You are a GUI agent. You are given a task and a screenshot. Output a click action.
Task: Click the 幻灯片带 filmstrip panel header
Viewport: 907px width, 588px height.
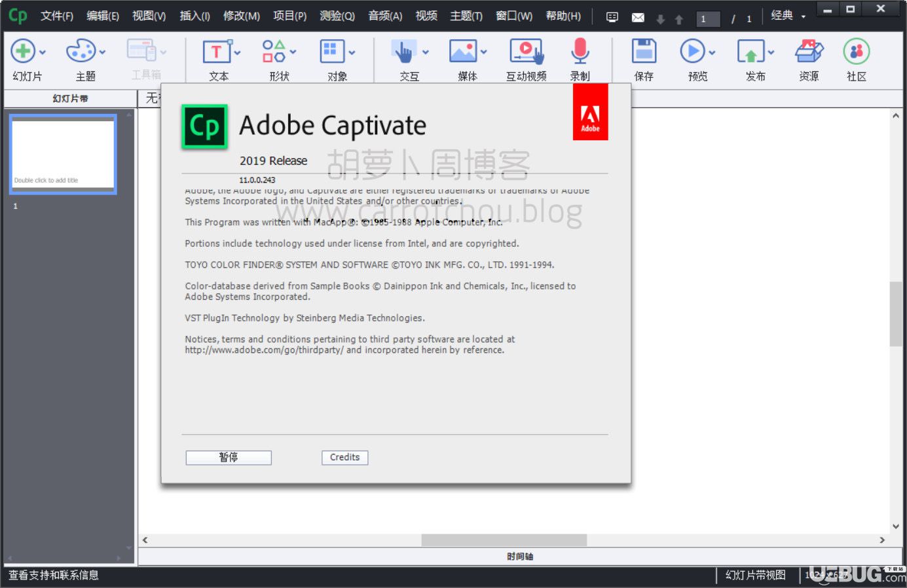[70, 98]
